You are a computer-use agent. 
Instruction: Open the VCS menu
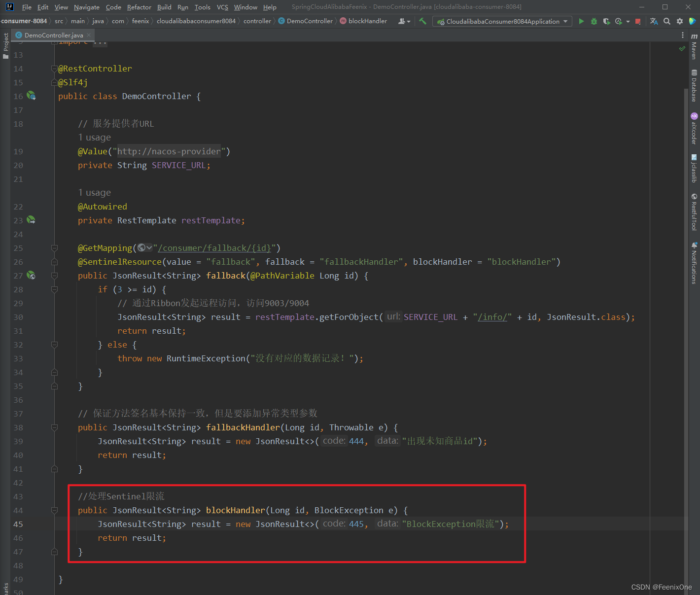[222, 7]
